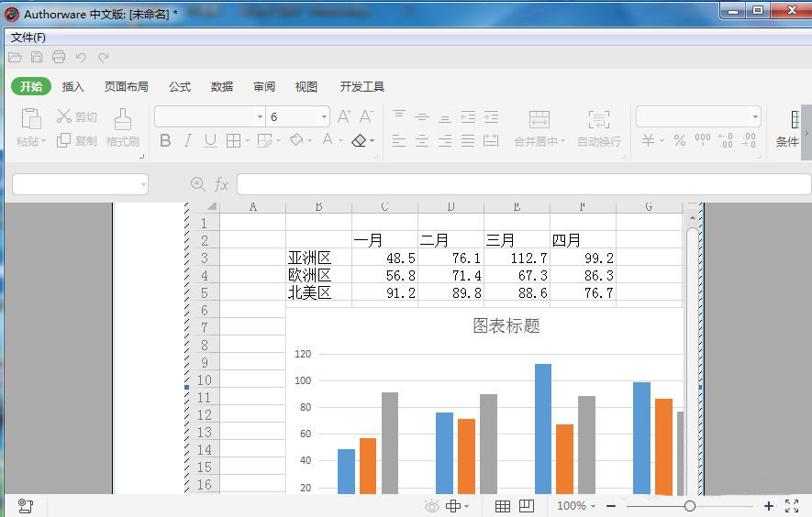The image size is (812, 517).
Task: Click the cut scissors icon
Action: [x=63, y=115]
